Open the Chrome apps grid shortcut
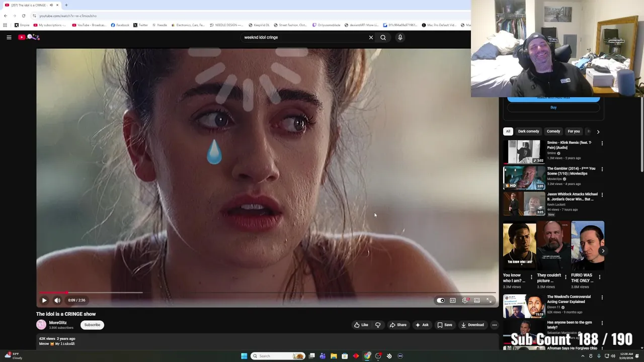The image size is (644, 362). point(5,25)
